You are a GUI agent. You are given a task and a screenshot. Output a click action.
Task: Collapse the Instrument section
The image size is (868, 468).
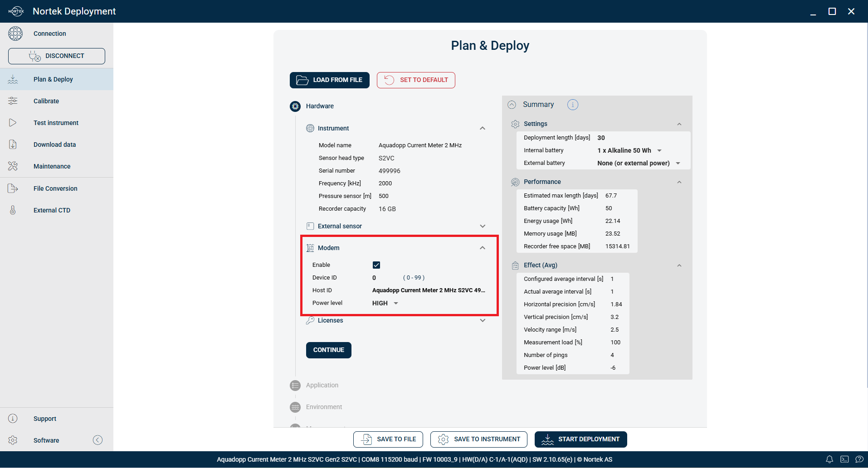pos(483,128)
